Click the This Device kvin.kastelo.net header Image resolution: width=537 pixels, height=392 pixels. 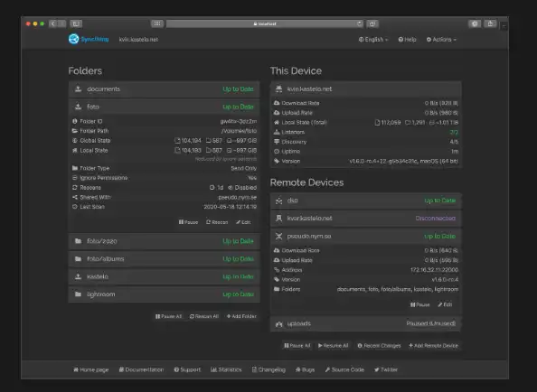(366, 89)
